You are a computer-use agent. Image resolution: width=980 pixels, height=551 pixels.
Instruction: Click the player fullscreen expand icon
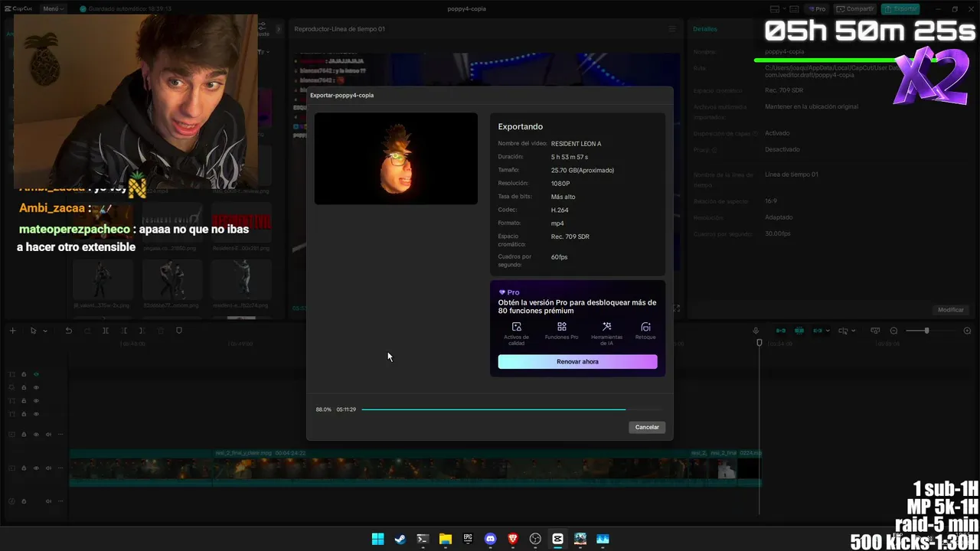(677, 308)
